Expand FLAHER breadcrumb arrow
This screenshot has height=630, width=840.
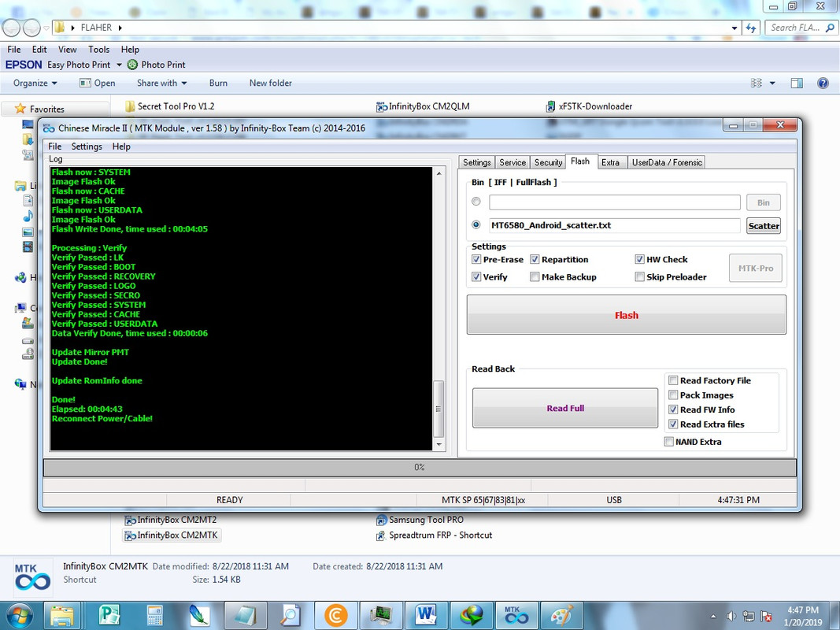click(x=120, y=28)
